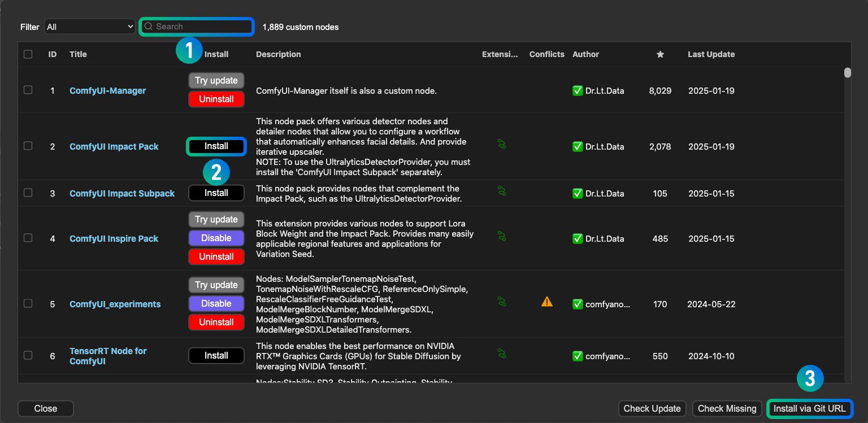Viewport: 868px width, 423px height.
Task: Sort the table by Last Update column
Action: (711, 54)
